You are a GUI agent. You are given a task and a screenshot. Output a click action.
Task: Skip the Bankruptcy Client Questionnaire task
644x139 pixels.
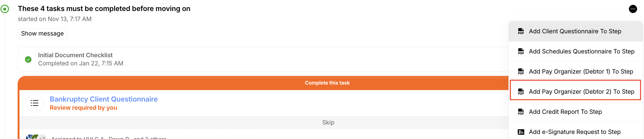click(x=328, y=122)
